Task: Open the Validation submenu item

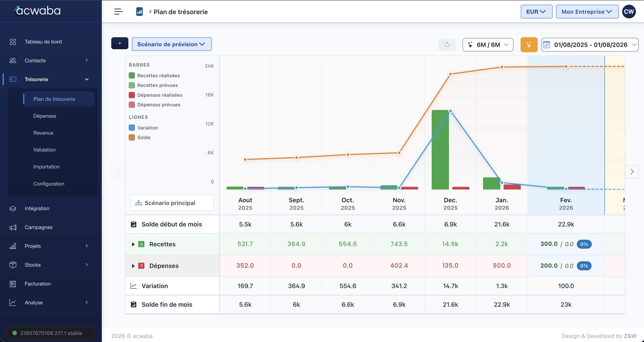Action: pyautogui.click(x=45, y=150)
